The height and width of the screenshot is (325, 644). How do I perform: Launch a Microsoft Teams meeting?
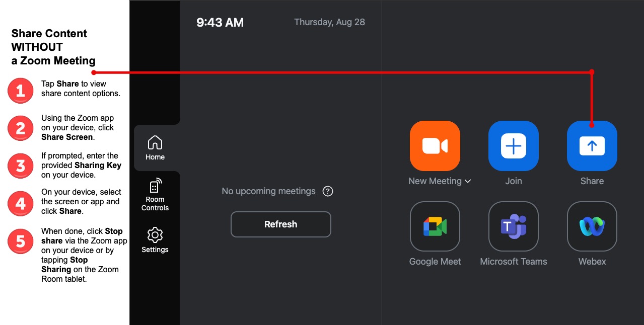513,226
